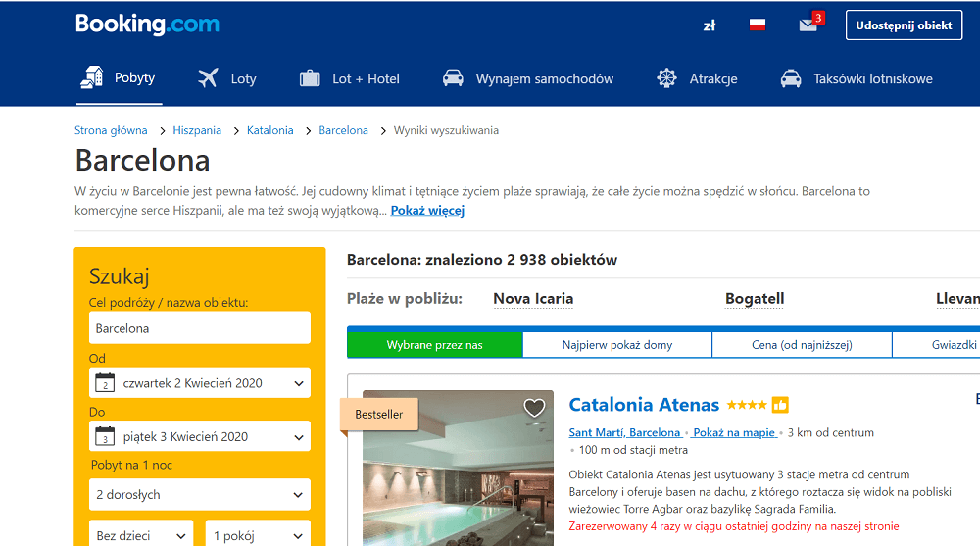Screen dimensions: 980x546
Task: Click 'Barcelona: znaleziono 2 938 obiektów' heading
Action: 482,260
